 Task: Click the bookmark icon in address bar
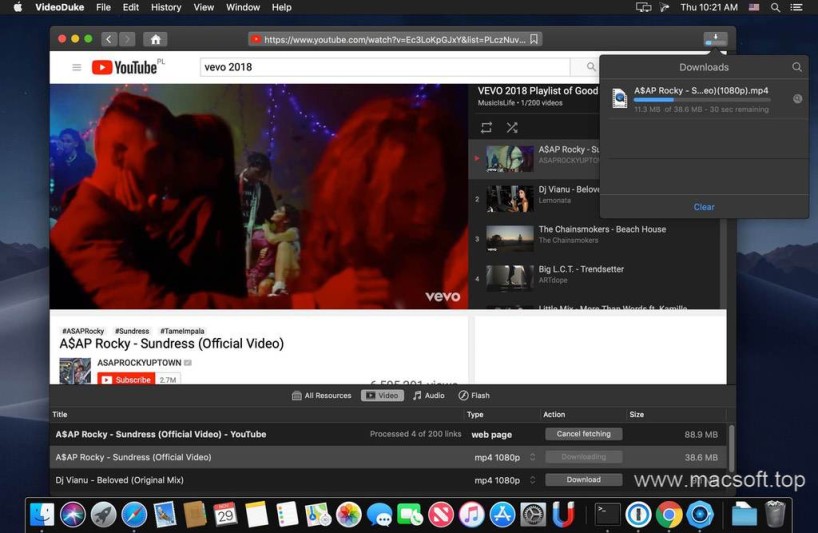point(535,40)
